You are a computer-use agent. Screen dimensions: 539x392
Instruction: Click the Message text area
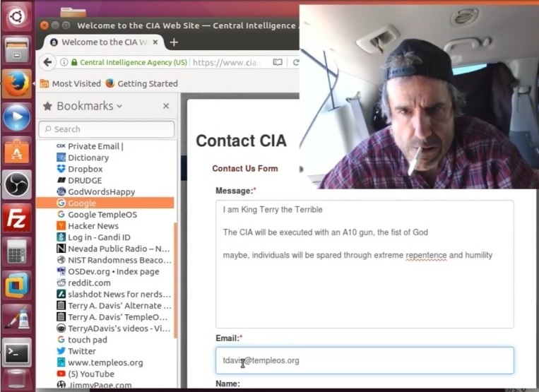point(365,264)
